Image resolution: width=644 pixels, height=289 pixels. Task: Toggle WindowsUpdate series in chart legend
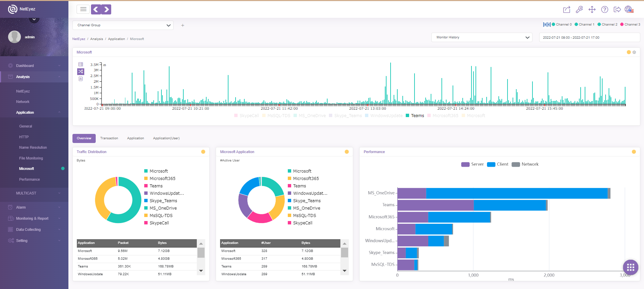[384, 116]
